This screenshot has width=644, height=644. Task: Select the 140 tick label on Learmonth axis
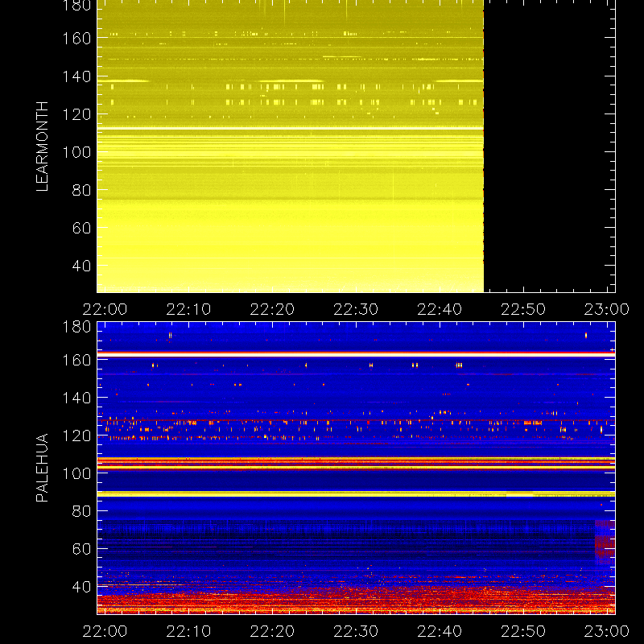point(76,76)
